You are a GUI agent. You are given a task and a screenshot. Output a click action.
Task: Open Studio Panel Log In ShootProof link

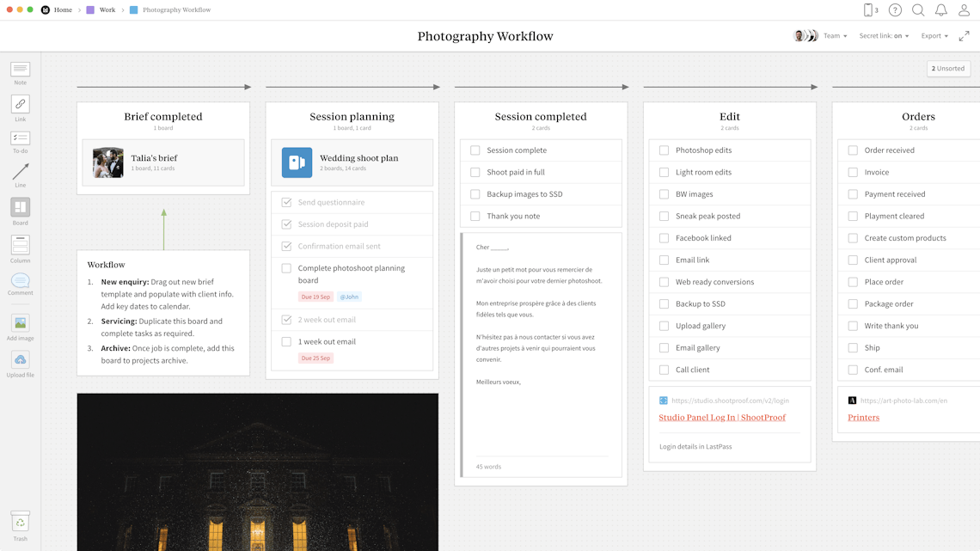click(722, 417)
